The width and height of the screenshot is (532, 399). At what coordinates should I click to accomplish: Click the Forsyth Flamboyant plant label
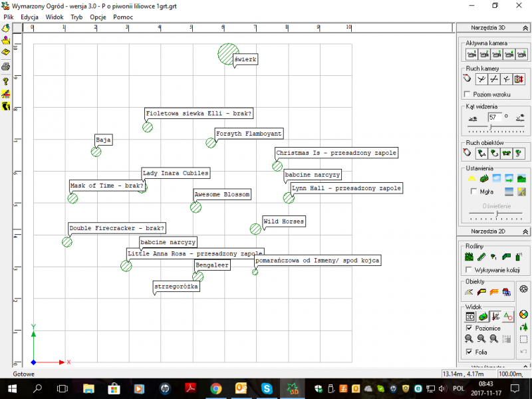pyautogui.click(x=249, y=134)
